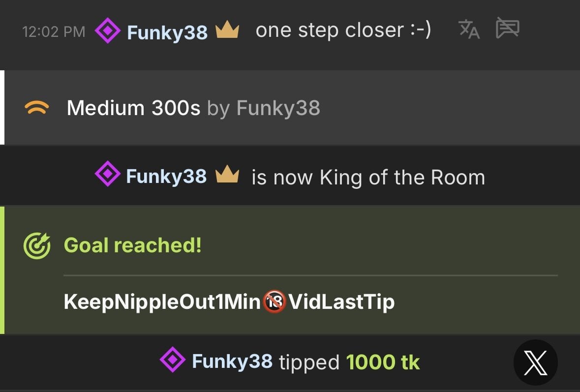Screen dimensions: 580x392
Task: Click the KeepNippleOut1Min goal description text
Action: [x=162, y=302]
